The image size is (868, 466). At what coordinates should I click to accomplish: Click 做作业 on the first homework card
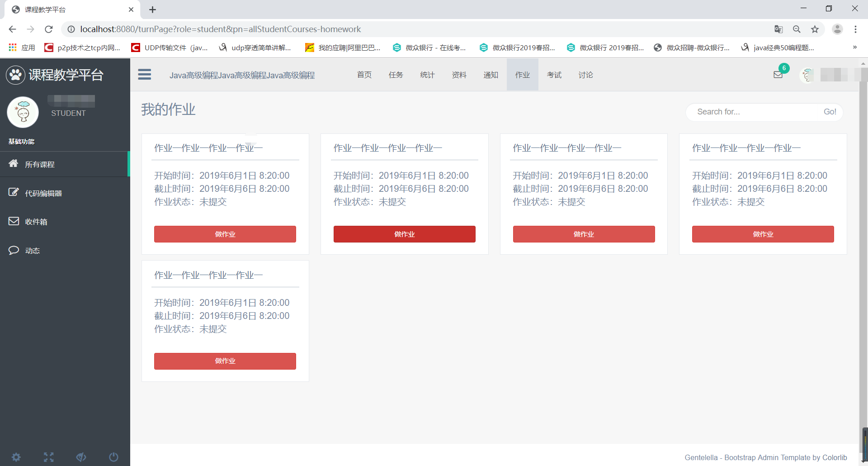(x=225, y=234)
